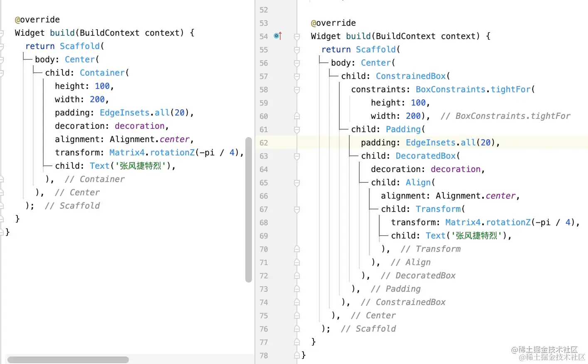The height and width of the screenshot is (364, 588).
Task: Fold the BoxConstraints.tightFor block, line 58
Action: pyautogui.click(x=297, y=90)
